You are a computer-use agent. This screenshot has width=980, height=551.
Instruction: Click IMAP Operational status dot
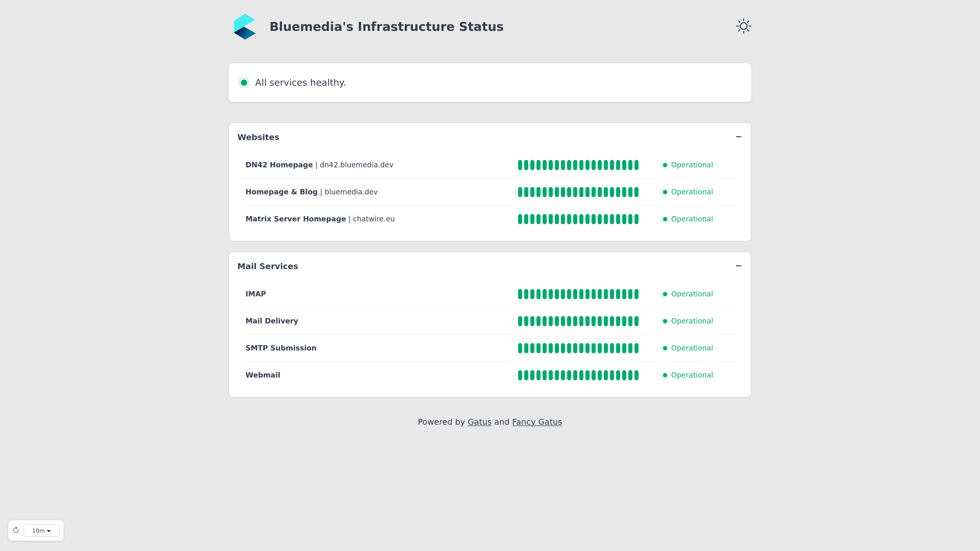click(x=665, y=294)
